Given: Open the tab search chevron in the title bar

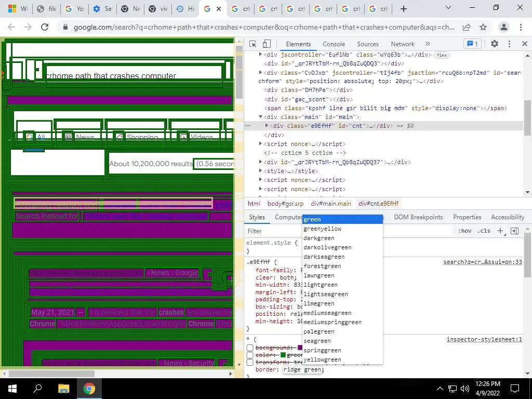Looking at the screenshot, I should (x=448, y=7).
